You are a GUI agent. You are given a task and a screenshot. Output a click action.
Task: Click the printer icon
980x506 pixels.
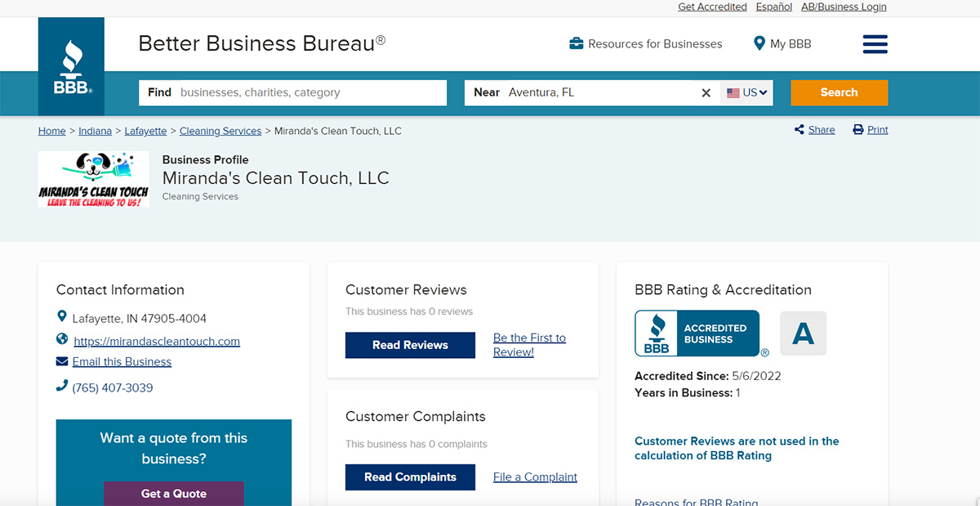858,130
